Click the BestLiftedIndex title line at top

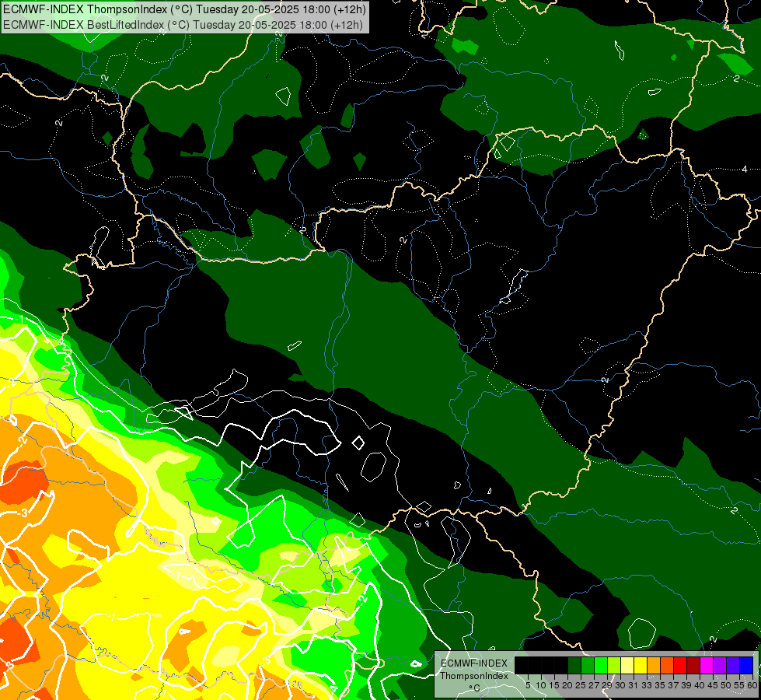pyautogui.click(x=183, y=24)
